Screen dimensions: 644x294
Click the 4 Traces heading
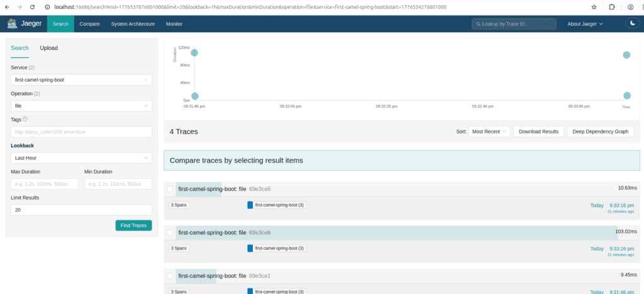pos(184,132)
